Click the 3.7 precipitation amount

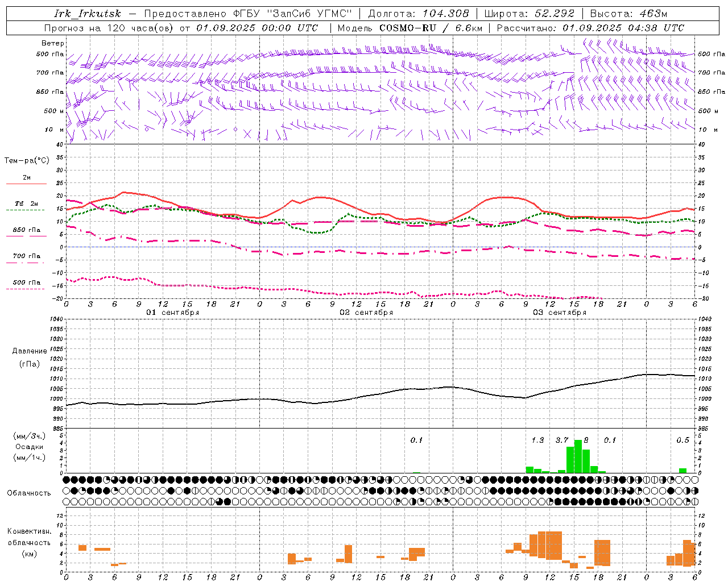coord(562,440)
